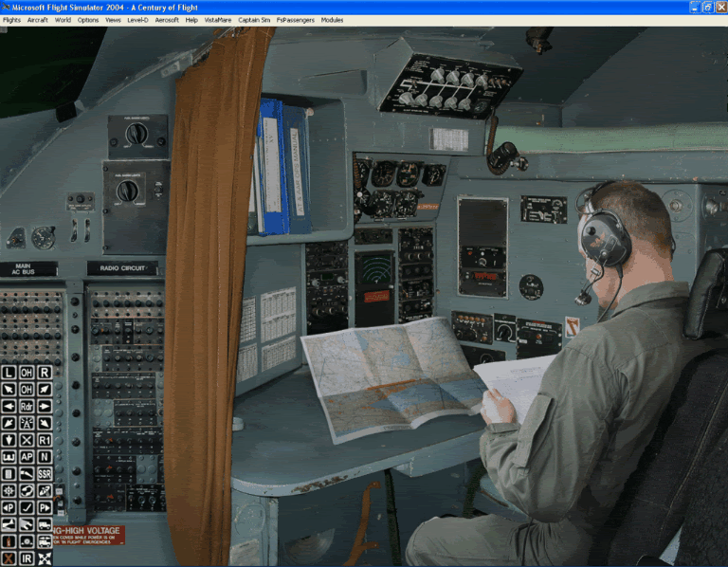The width and height of the screenshot is (728, 567).
Task: Click the IR icon
Action: point(27,559)
